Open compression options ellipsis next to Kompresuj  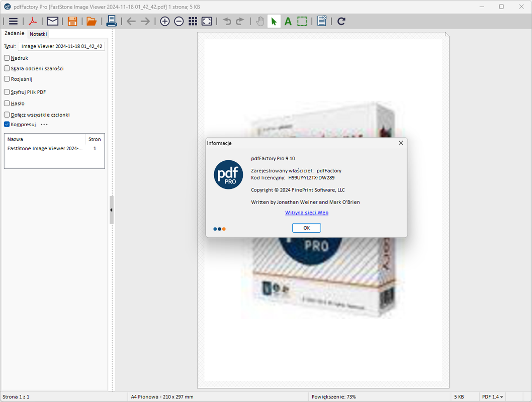(x=44, y=125)
